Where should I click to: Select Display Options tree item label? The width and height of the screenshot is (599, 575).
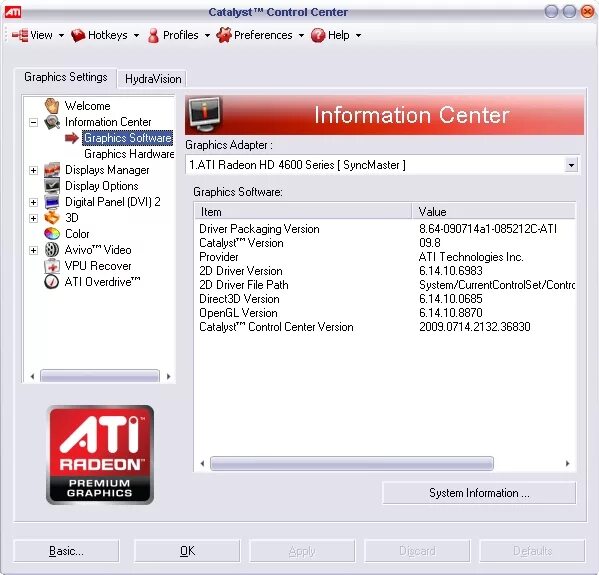pos(102,186)
